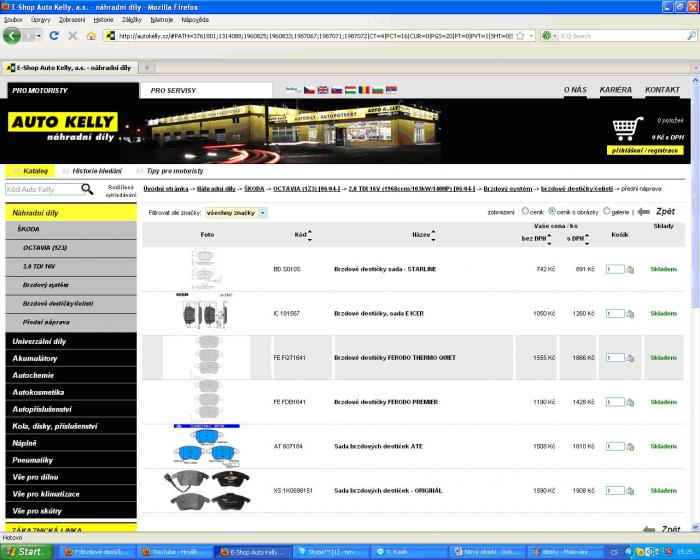Select the 'ceník' view radio button
700x560 pixels.
(x=526, y=212)
